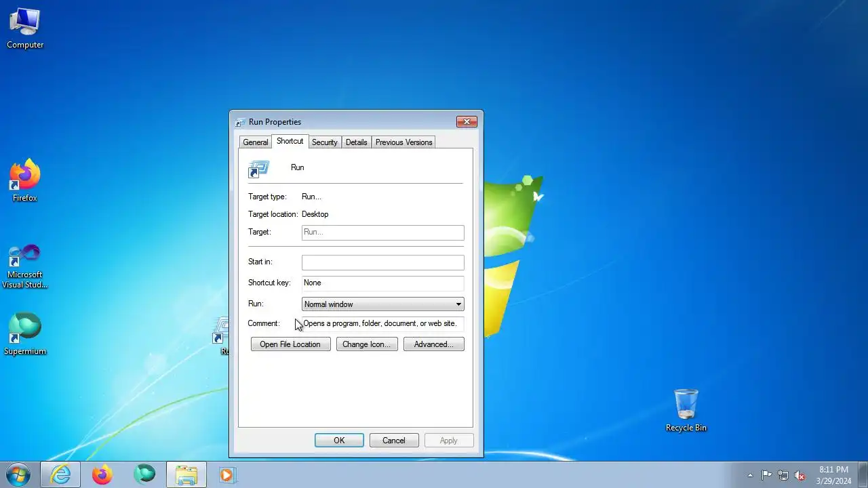
Task: Click the Start in field
Action: (x=383, y=262)
